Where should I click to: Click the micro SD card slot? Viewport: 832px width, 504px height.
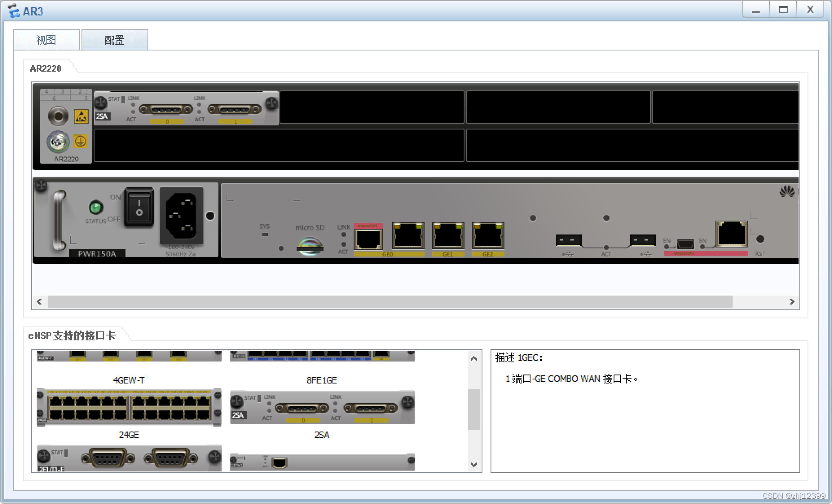click(310, 247)
